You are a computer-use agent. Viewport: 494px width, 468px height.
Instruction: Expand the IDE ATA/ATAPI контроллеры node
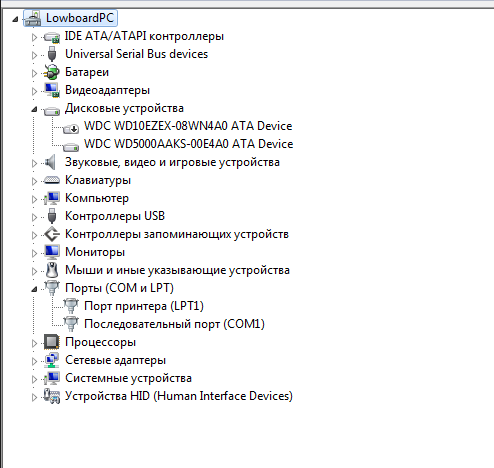(34, 37)
